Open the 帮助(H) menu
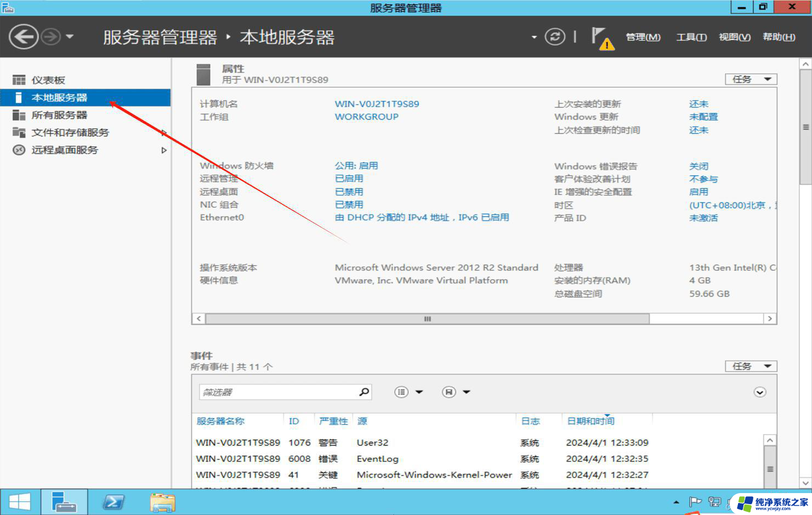The height and width of the screenshot is (515, 812). (779, 37)
